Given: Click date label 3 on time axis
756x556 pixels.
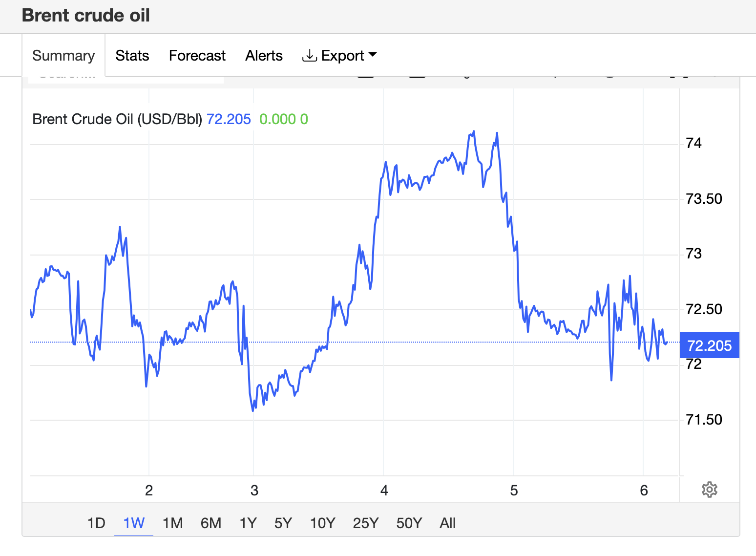Looking at the screenshot, I should coord(254,491).
